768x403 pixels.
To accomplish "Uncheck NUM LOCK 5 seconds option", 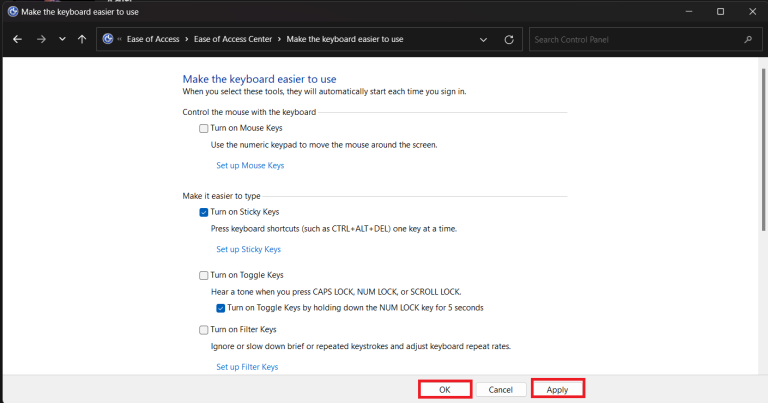I will coord(221,307).
